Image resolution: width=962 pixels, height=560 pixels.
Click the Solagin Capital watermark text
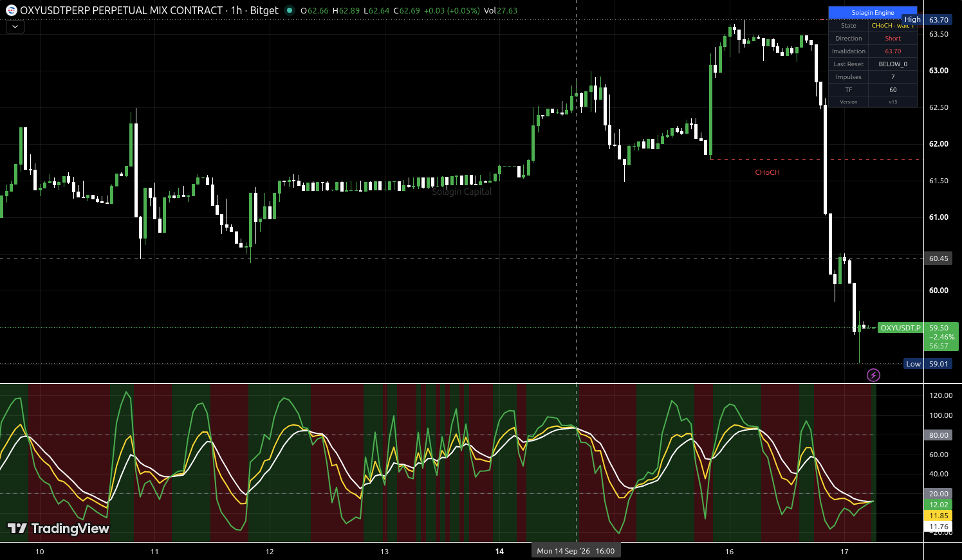(462, 192)
